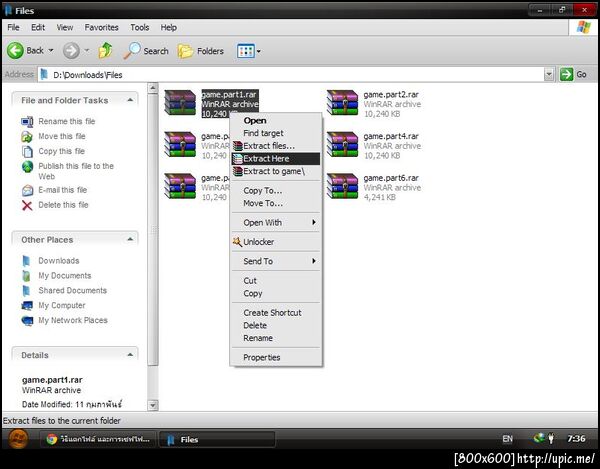Open the Back history dropdown arrow
The image size is (600, 469).
point(51,50)
